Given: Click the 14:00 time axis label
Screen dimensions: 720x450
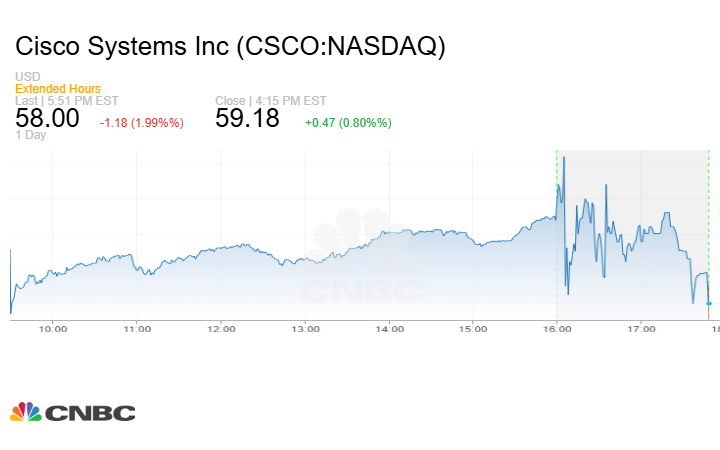Looking at the screenshot, I should coord(389,328).
